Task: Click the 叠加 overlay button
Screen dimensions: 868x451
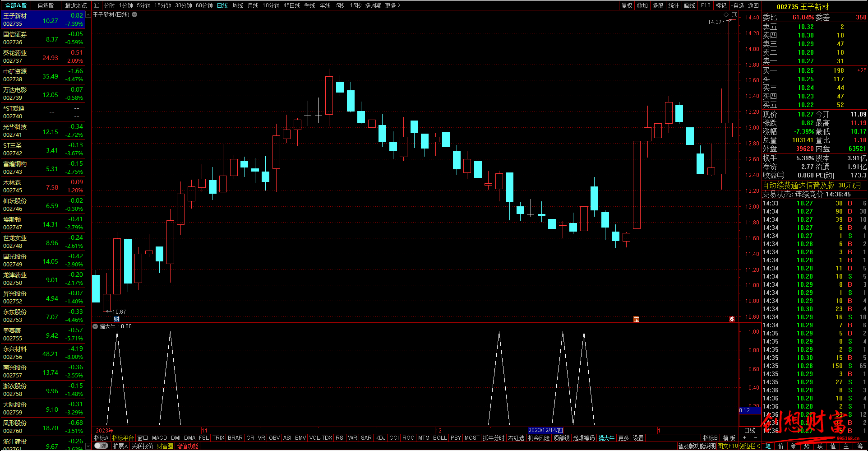Action: (x=642, y=5)
